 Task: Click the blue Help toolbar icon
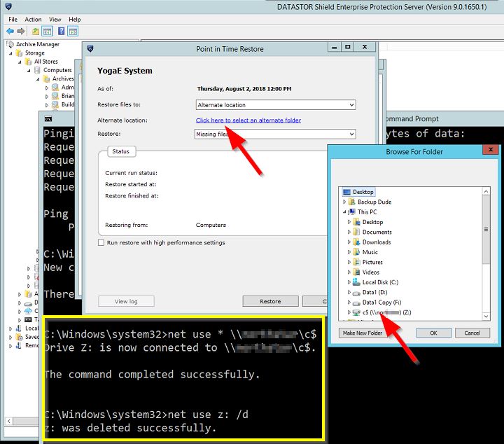tap(61, 32)
